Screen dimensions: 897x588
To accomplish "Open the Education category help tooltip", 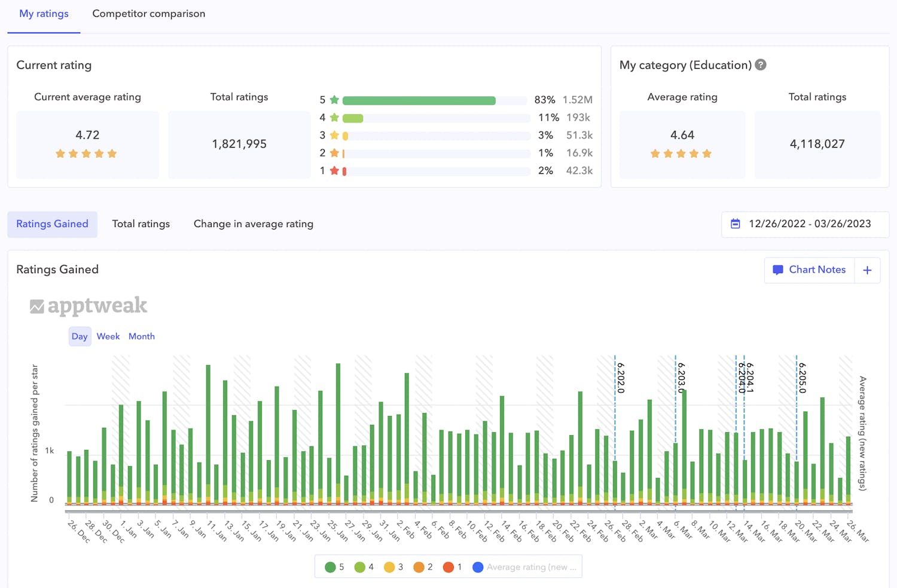I will pos(761,65).
